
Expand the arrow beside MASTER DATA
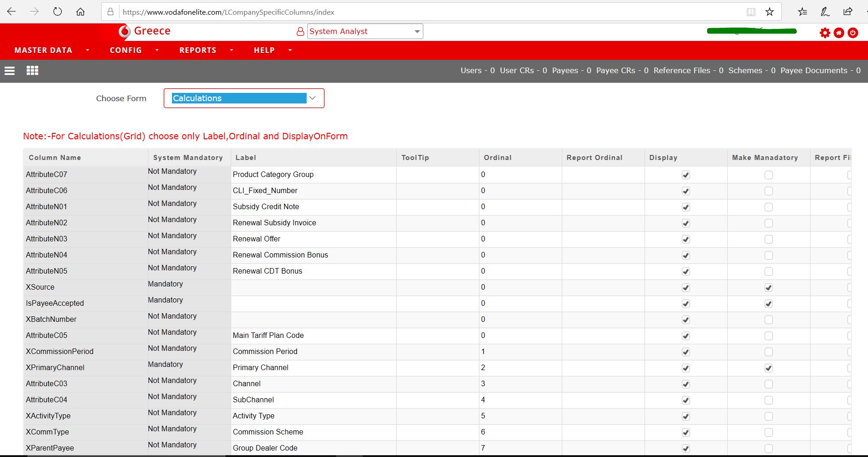tap(87, 50)
